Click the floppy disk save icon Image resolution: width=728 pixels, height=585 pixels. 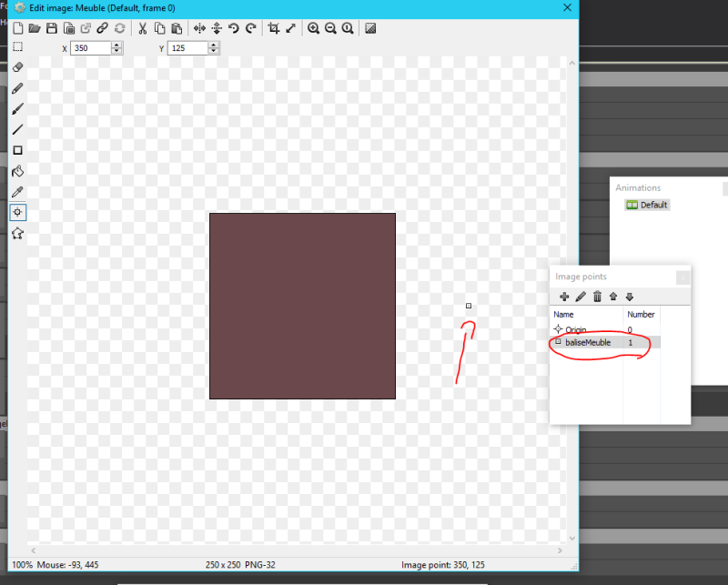[52, 28]
